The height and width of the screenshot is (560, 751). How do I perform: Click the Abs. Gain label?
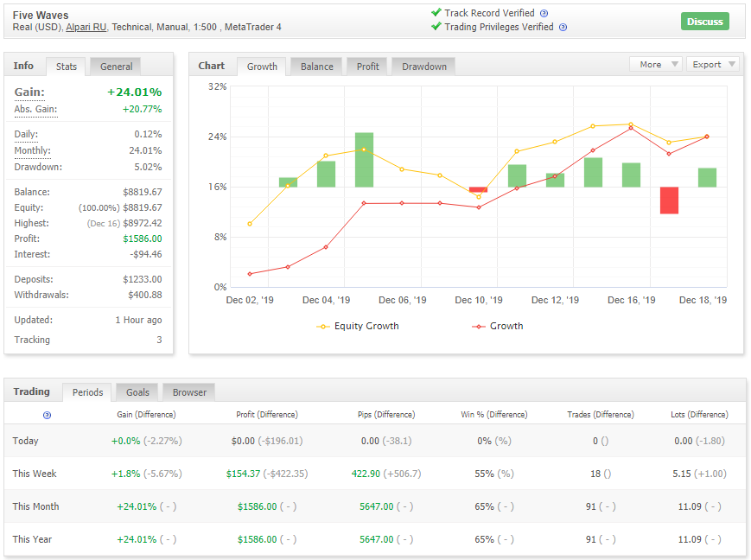pyautogui.click(x=35, y=109)
